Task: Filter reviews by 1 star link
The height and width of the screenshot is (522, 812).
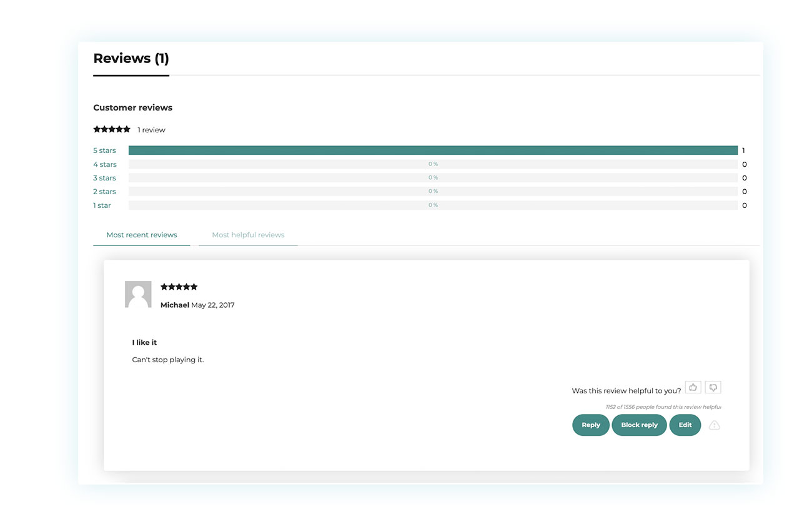Action: pyautogui.click(x=102, y=205)
